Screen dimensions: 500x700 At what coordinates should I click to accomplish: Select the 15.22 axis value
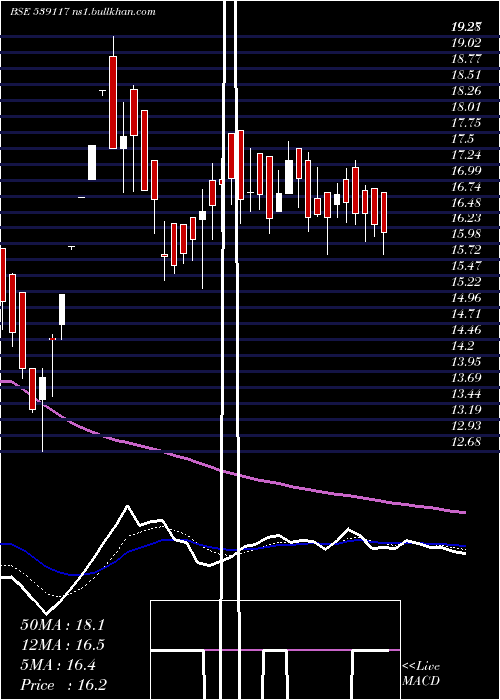pos(466,282)
